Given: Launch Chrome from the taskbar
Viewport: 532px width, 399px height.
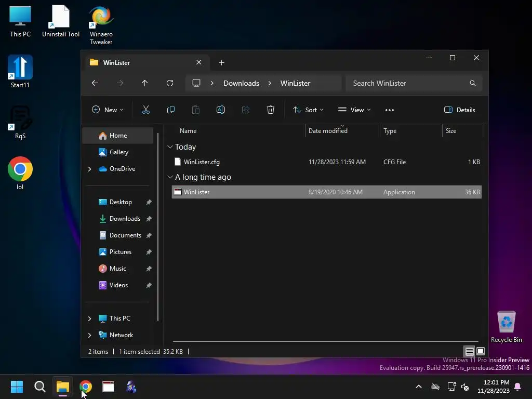Looking at the screenshot, I should [x=86, y=387].
